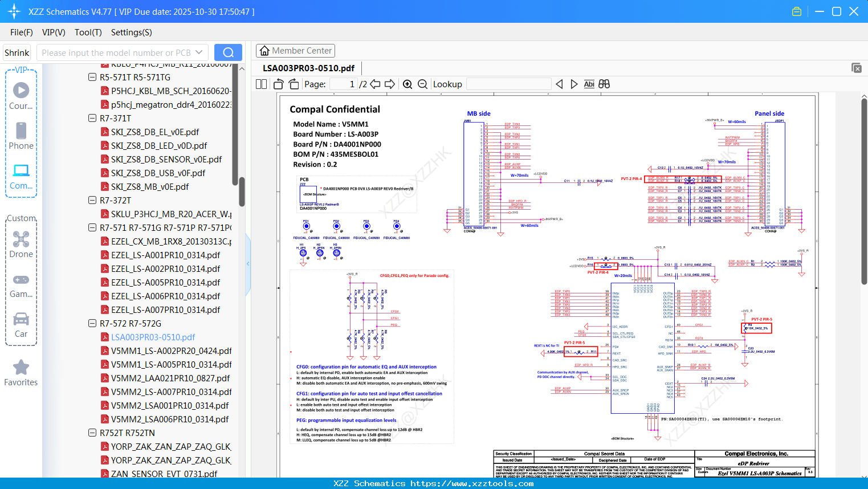
Task: Go to the next PDF page
Action: coord(390,84)
